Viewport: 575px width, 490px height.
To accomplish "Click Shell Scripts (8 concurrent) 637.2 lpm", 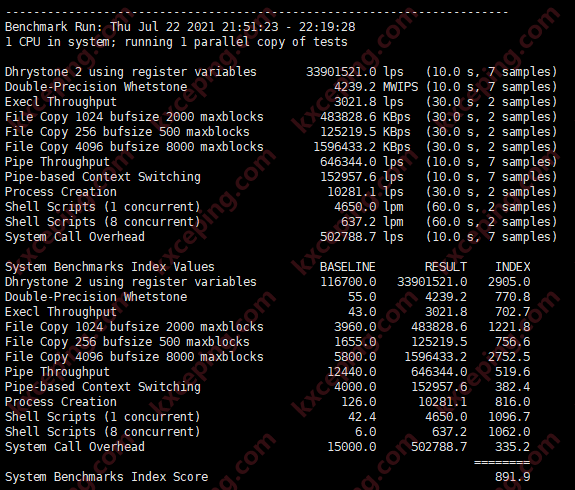I will [372, 222].
